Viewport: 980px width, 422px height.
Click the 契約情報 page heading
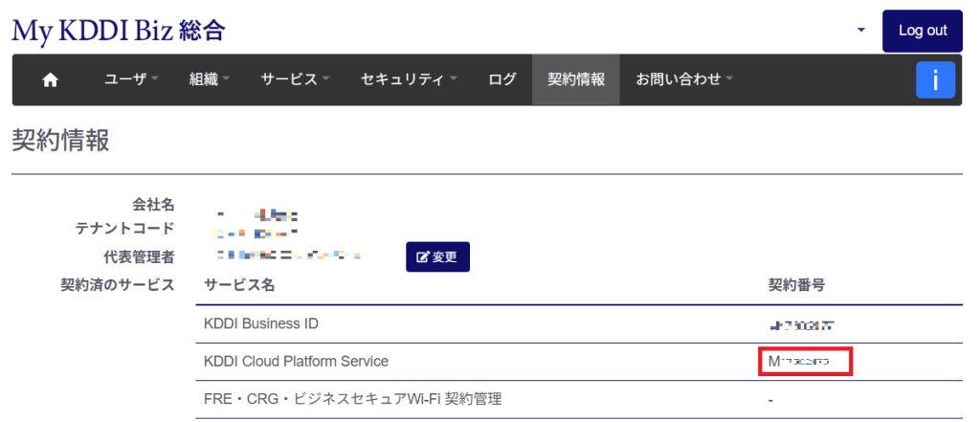point(60,142)
